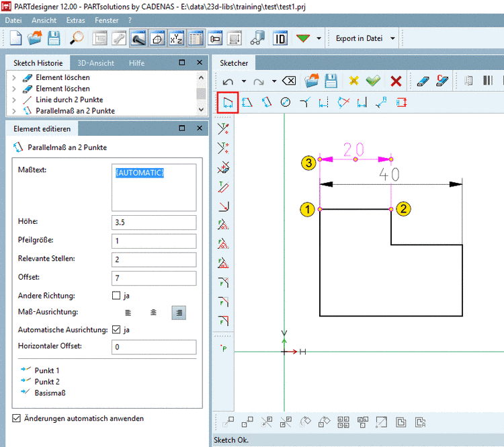Image resolution: width=504 pixels, height=447 pixels.
Task: Click the Pfeilgröße input field
Action: [154, 241]
